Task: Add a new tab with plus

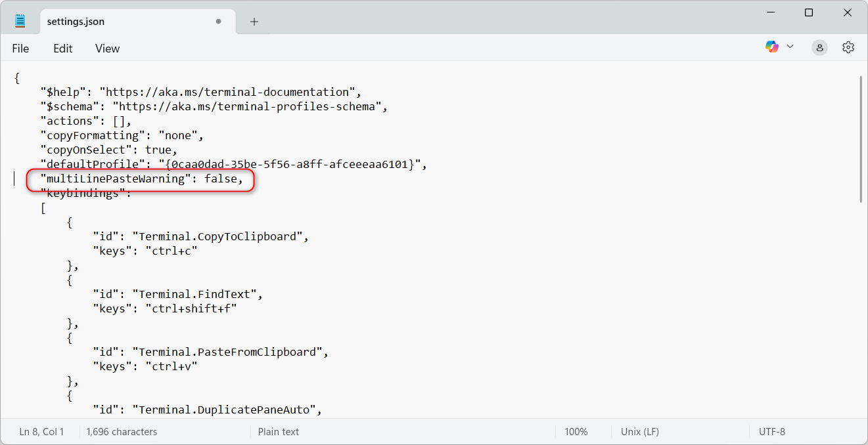Action: click(254, 22)
